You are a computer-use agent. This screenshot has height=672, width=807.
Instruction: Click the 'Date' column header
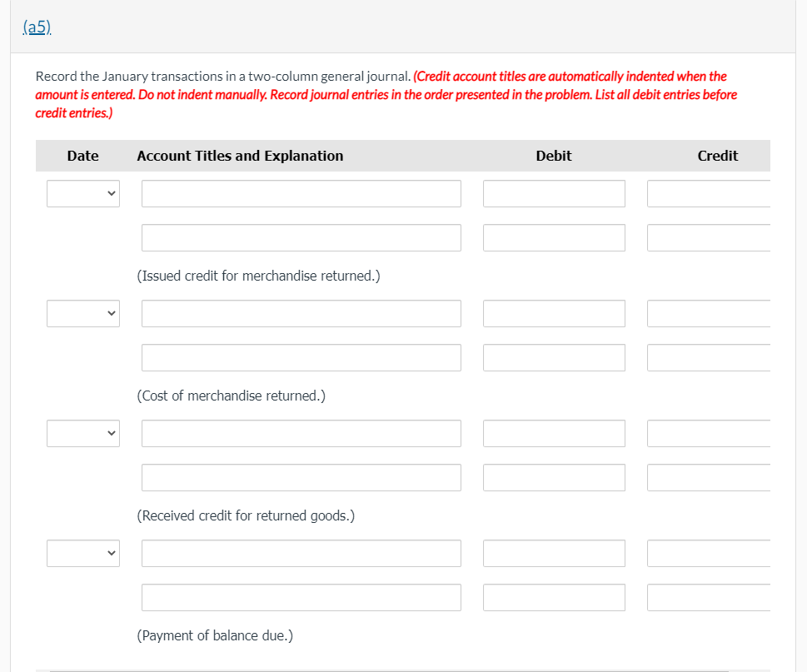coord(82,156)
